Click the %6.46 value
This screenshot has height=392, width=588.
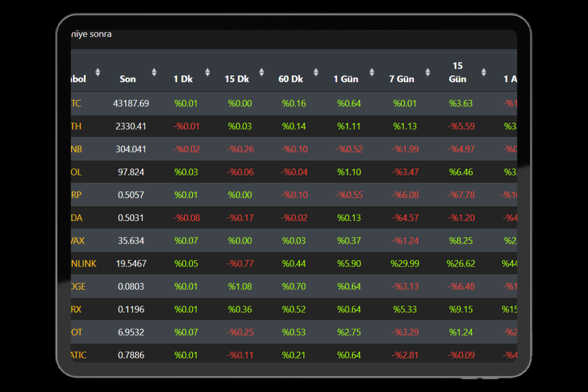pyautogui.click(x=461, y=172)
